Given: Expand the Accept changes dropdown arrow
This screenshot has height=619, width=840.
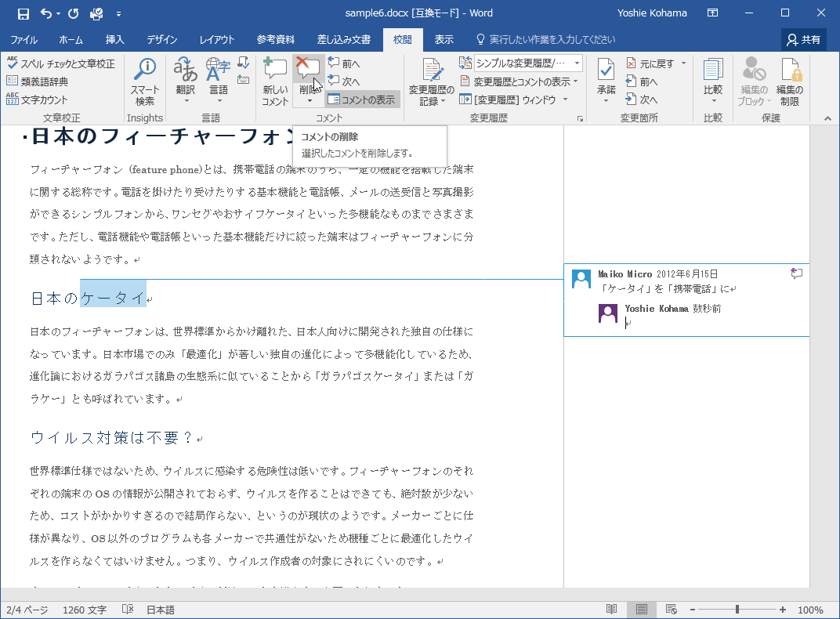Looking at the screenshot, I should [606, 101].
